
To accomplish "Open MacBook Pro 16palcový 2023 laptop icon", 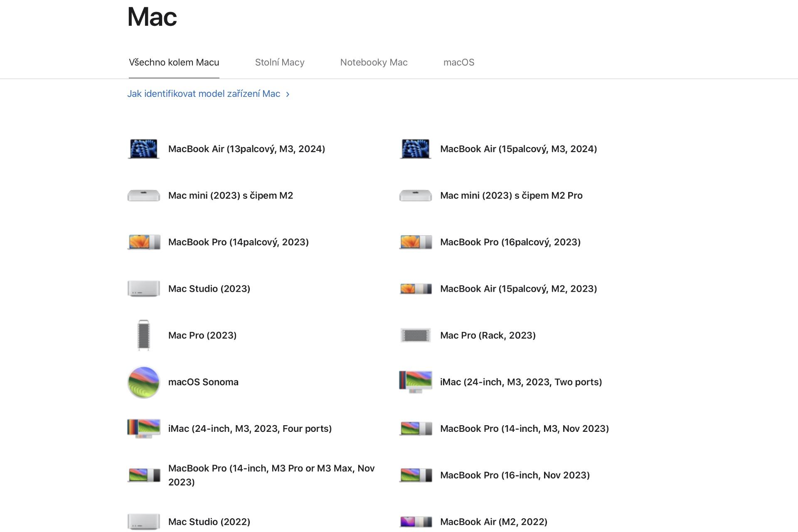I will [x=415, y=242].
